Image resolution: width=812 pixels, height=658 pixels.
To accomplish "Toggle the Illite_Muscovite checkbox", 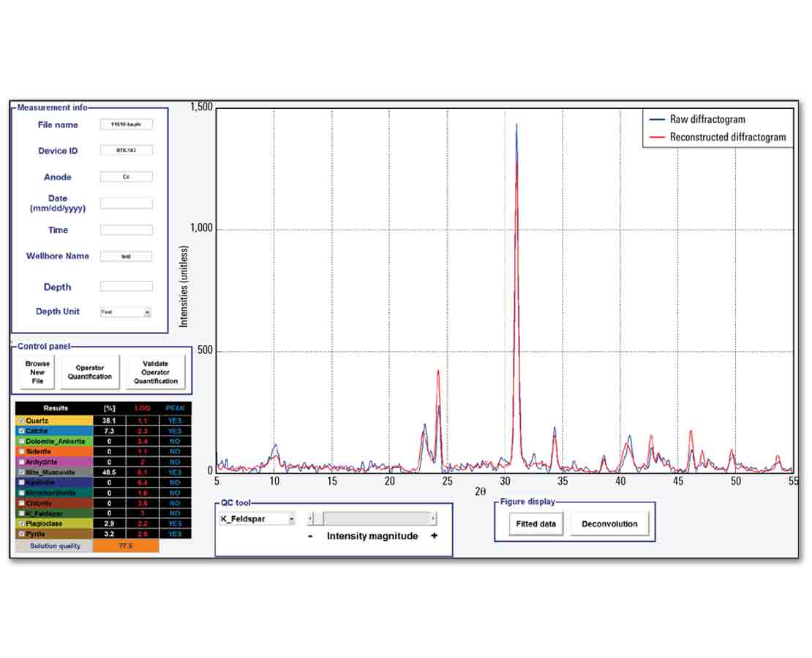I will [22, 472].
